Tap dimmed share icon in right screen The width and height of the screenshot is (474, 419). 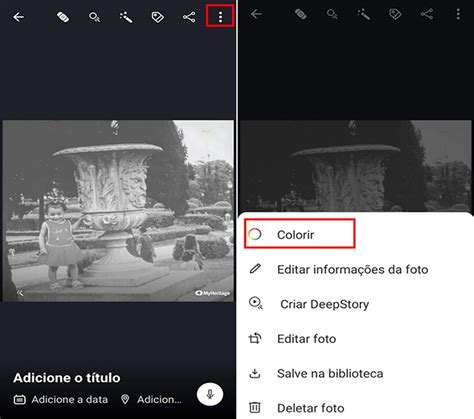pyautogui.click(x=427, y=14)
